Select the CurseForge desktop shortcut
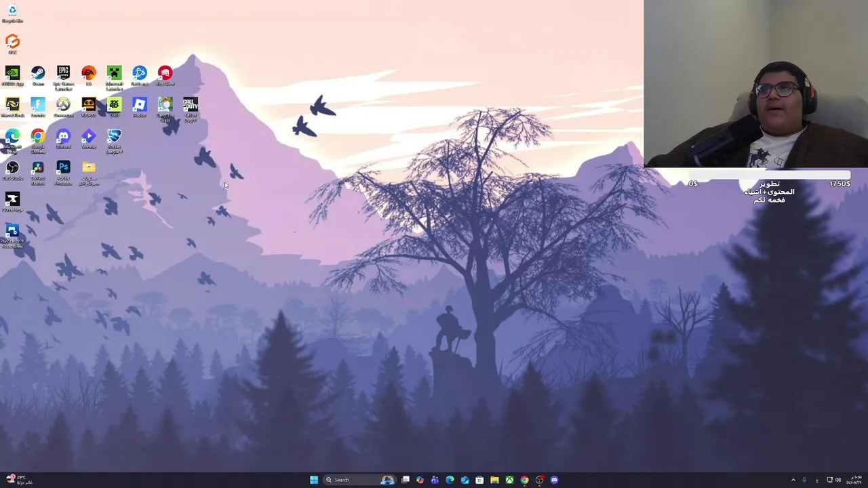This screenshot has width=868, height=488. [x=12, y=202]
